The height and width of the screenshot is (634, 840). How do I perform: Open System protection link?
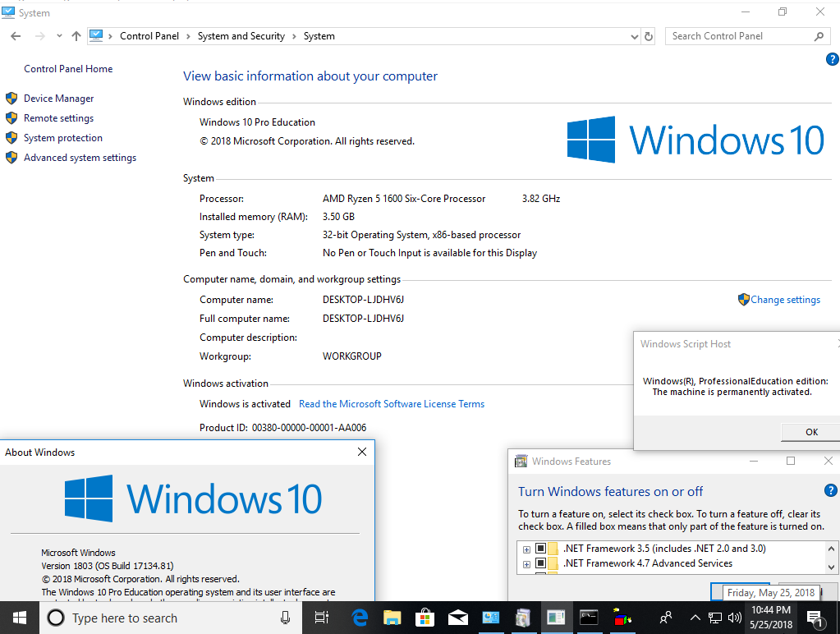click(x=62, y=138)
